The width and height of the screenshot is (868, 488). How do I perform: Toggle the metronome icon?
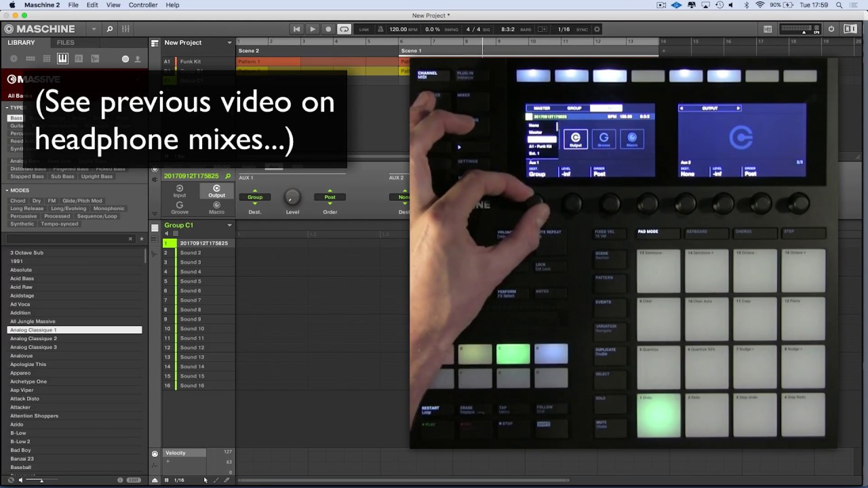click(380, 29)
